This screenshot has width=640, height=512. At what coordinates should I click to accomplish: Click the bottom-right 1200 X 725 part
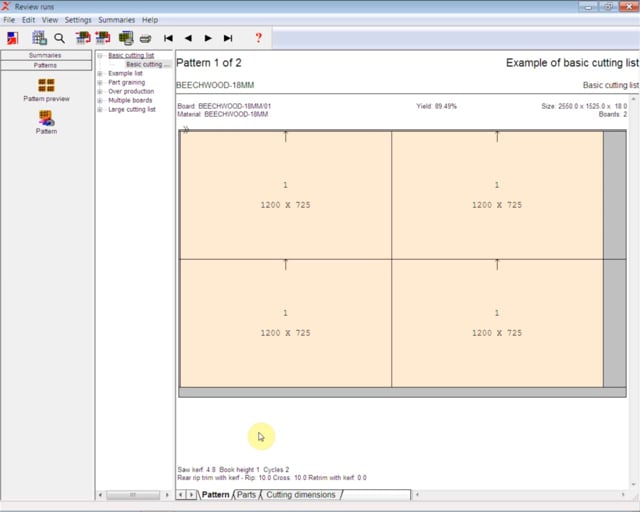click(x=497, y=323)
